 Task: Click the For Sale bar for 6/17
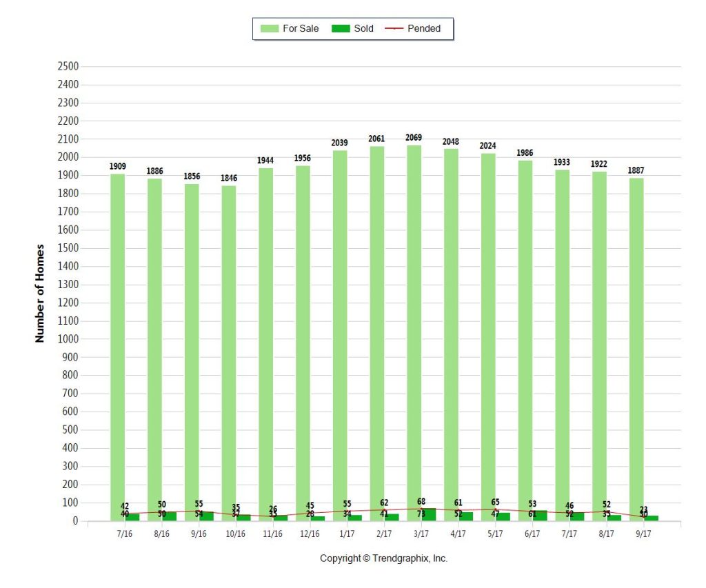click(525, 341)
